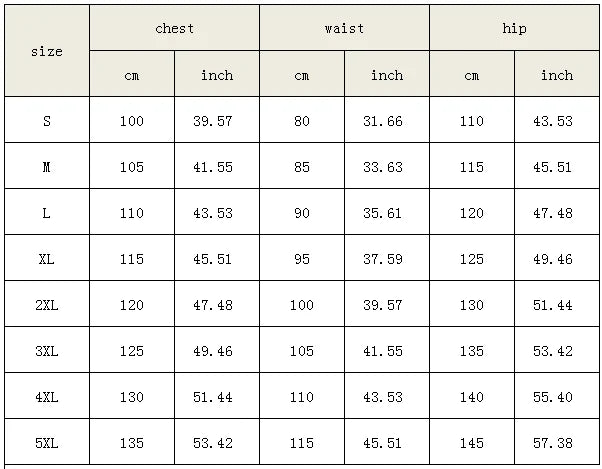Select the "hip" header cell
602x469 pixels.
tap(514, 28)
